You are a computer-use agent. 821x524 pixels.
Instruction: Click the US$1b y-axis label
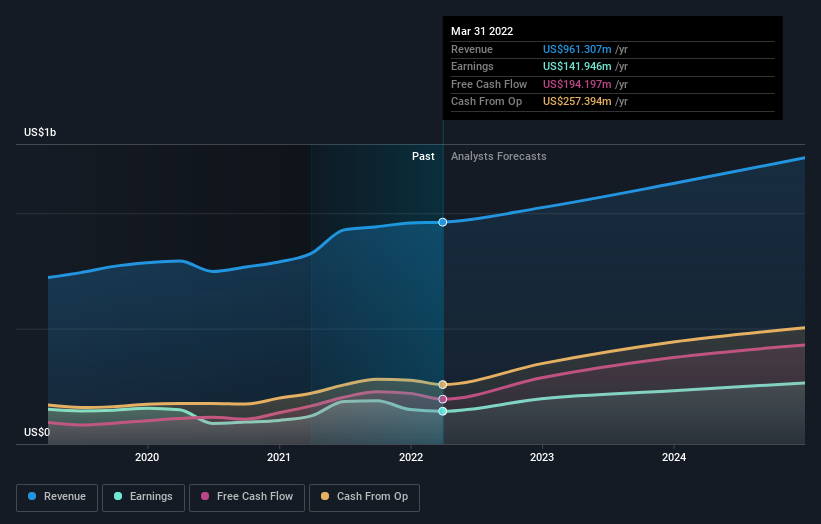pos(40,132)
